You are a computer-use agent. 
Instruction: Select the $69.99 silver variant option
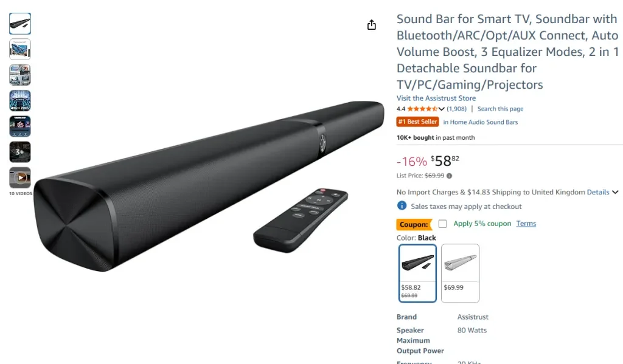tap(460, 273)
